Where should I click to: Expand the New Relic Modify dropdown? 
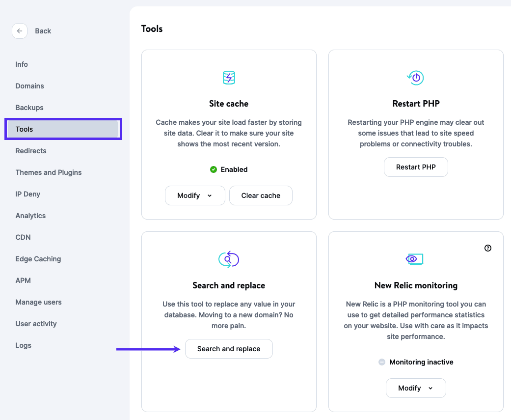416,388
